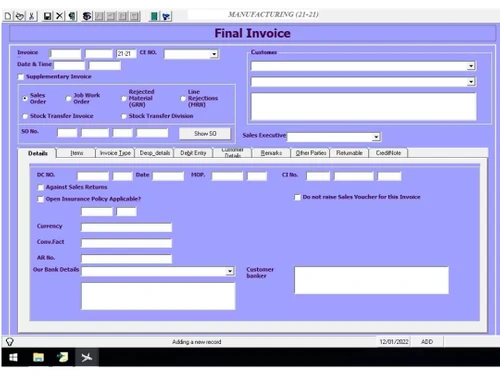Click the lightbulb icon in status bar
500x375 pixels.
click(x=10, y=342)
